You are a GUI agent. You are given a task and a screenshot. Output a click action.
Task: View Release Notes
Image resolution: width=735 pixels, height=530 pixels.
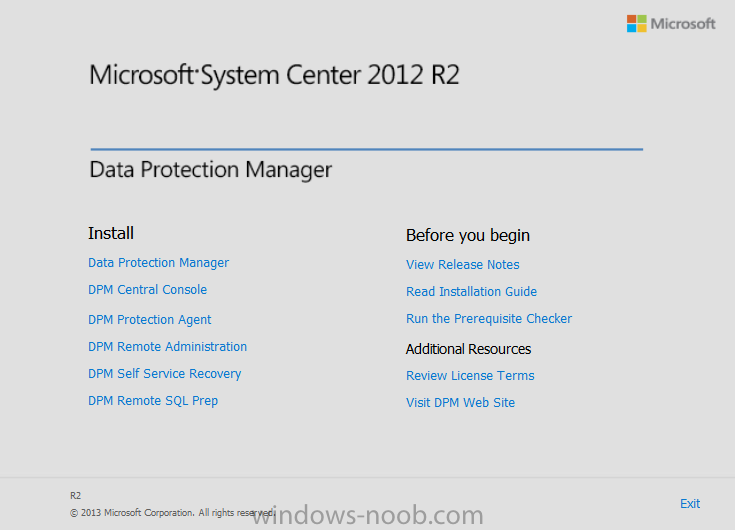[463, 265]
